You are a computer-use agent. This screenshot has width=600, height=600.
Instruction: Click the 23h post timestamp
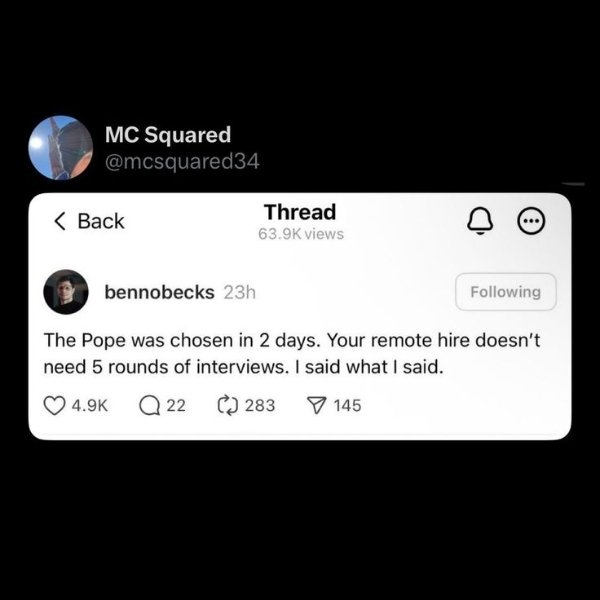click(239, 292)
